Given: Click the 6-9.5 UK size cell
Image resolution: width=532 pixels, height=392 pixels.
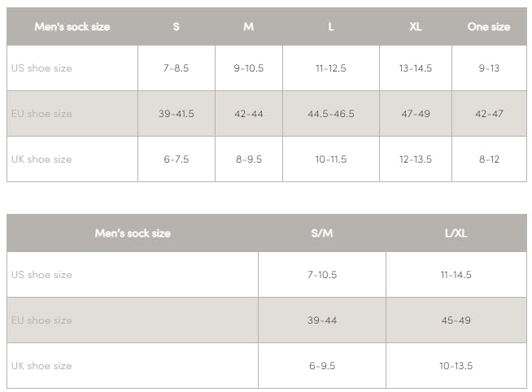Looking at the screenshot, I should [x=322, y=365].
